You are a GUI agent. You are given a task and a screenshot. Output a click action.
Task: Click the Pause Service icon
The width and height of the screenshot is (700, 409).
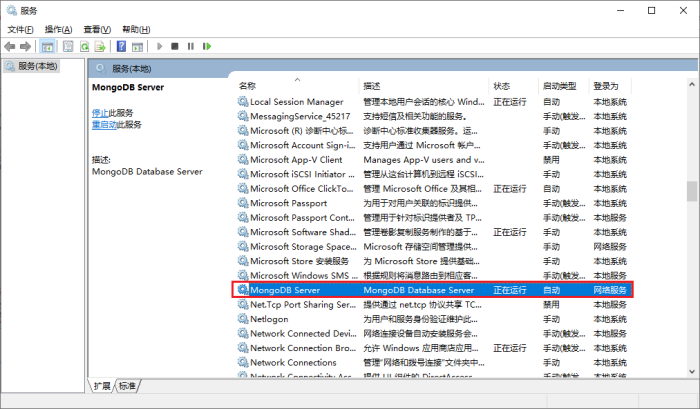pyautogui.click(x=191, y=46)
